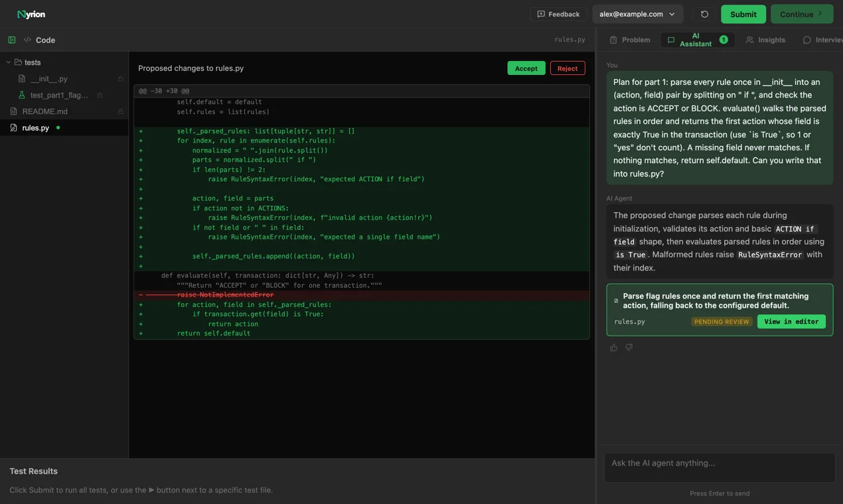The width and height of the screenshot is (843, 504).
Task: Click the Nyrion logo
Action: (31, 14)
